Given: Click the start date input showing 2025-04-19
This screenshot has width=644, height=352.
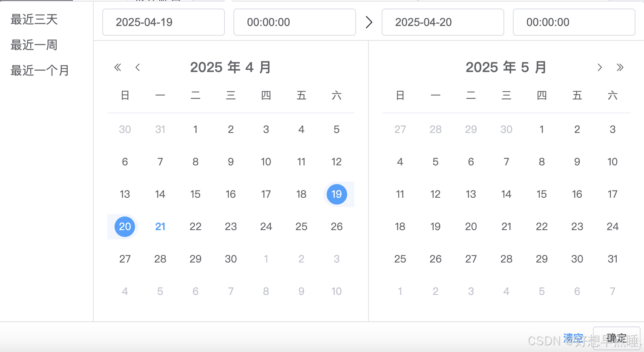Looking at the screenshot, I should click(163, 22).
